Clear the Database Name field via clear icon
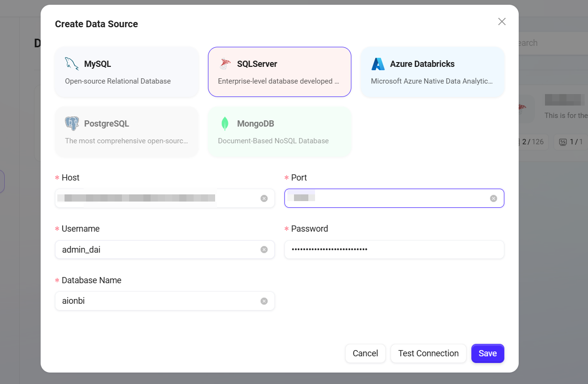588x384 pixels. point(264,301)
